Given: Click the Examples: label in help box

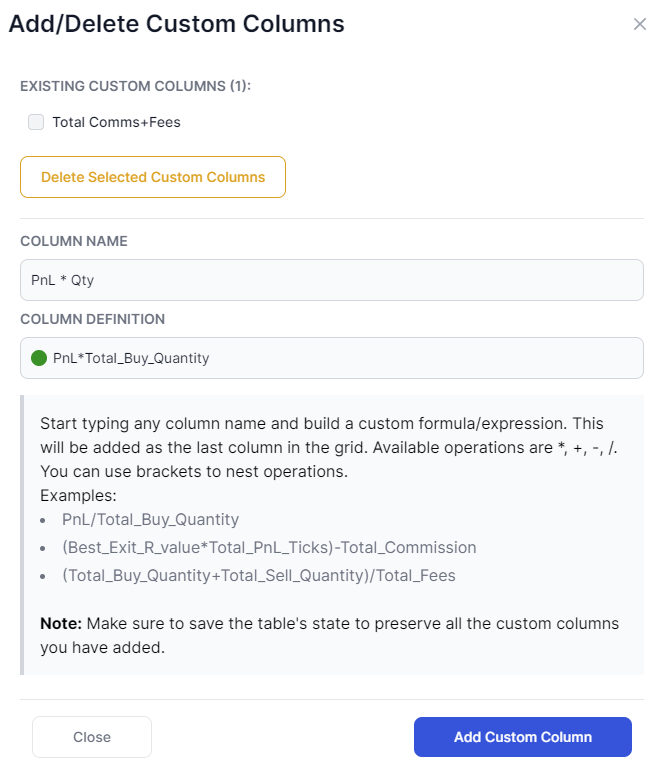Looking at the screenshot, I should pos(78,496).
